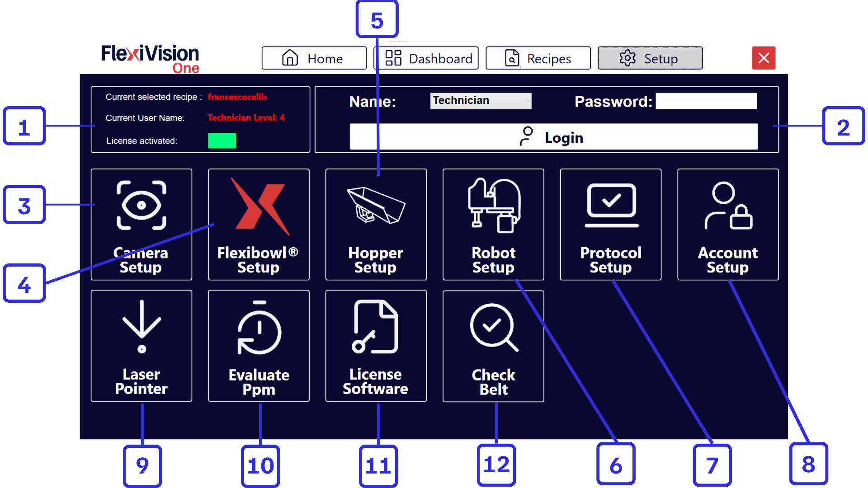Click the 'License Software' label

coord(375,381)
